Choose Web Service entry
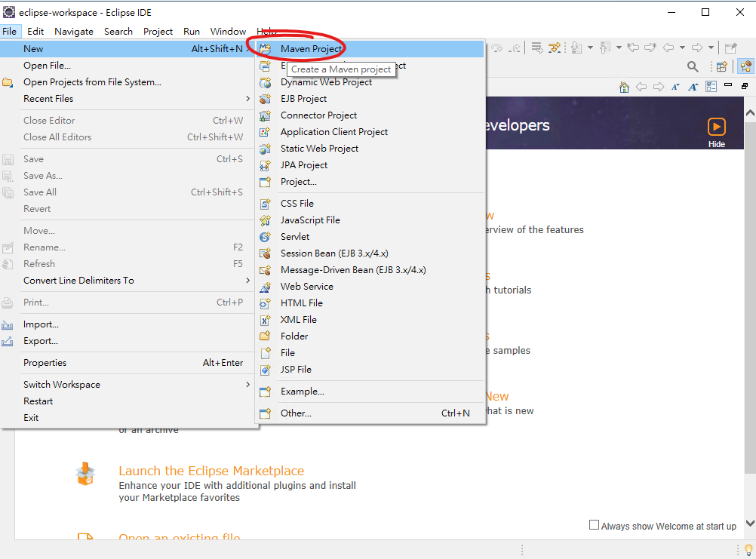Image resolution: width=756 pixels, height=559 pixels. 370,286
